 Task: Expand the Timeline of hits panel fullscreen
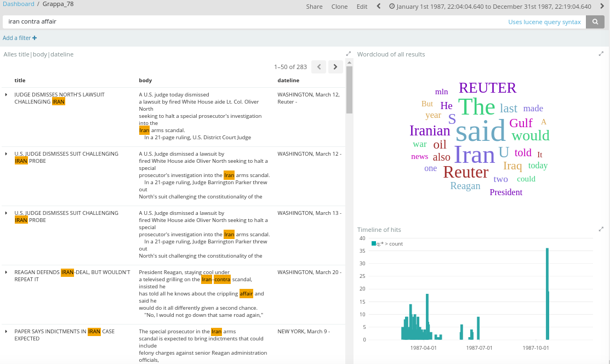pyautogui.click(x=601, y=229)
